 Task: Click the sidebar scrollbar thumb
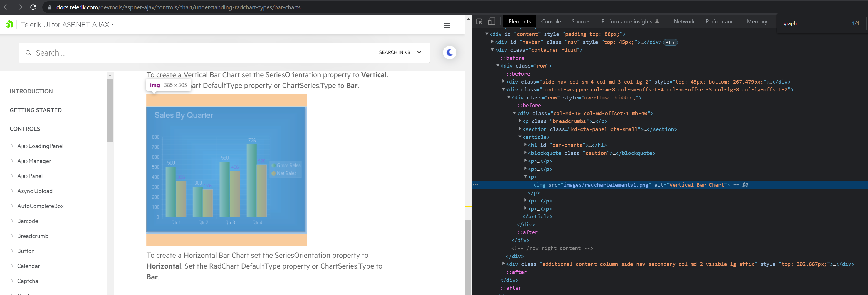coord(110,110)
